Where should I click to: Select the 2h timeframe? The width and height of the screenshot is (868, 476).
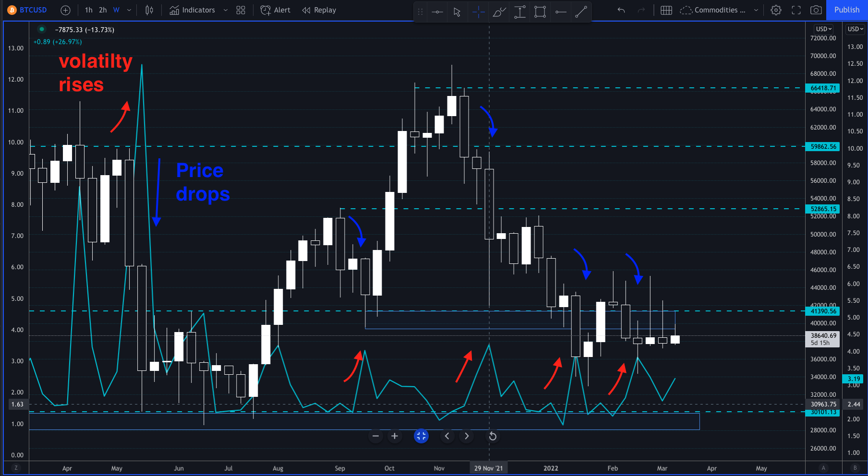click(x=103, y=10)
